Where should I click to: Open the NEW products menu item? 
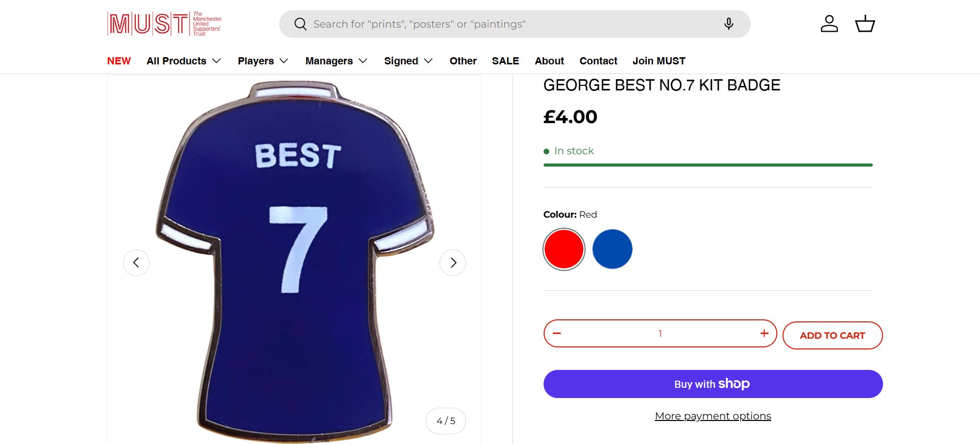(x=119, y=61)
